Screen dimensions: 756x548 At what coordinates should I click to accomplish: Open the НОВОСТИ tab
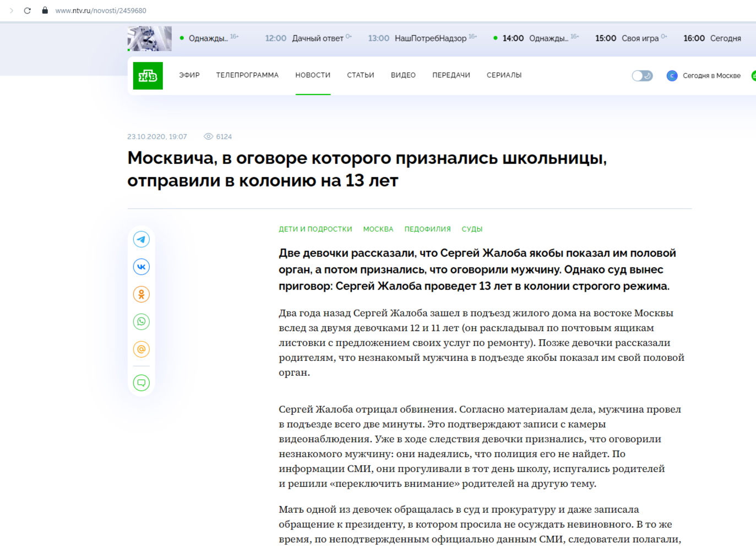[313, 75]
